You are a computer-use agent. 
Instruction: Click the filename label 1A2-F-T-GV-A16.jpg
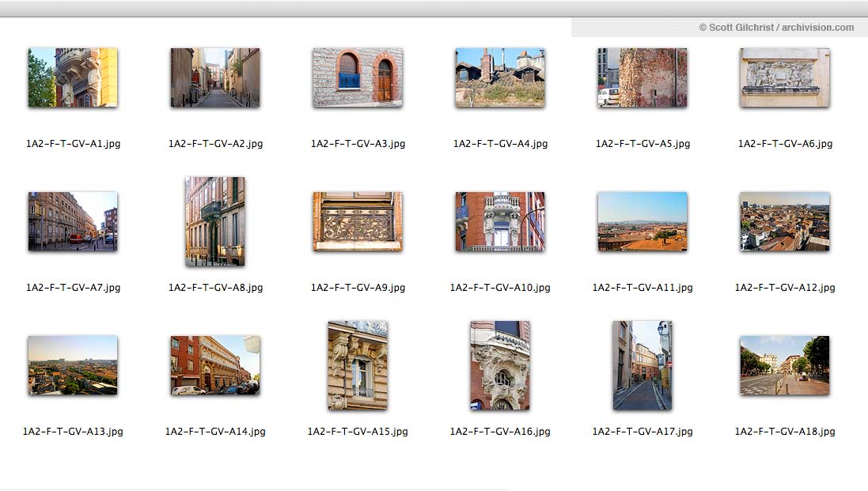[500, 431]
